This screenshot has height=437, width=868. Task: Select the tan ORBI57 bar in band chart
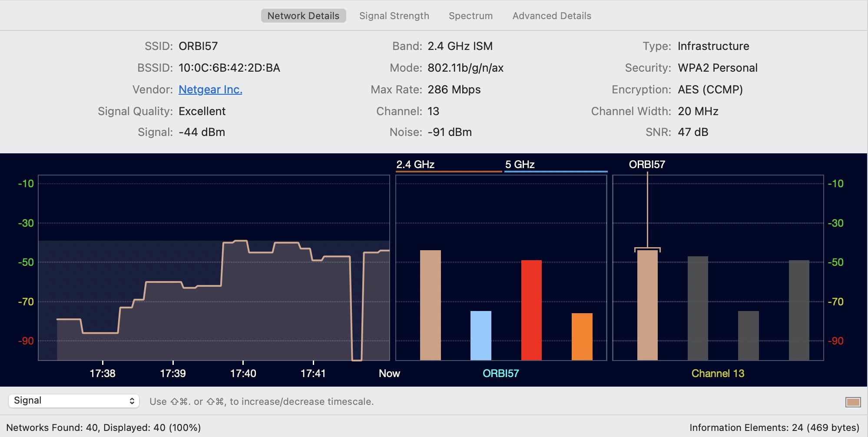point(431,304)
